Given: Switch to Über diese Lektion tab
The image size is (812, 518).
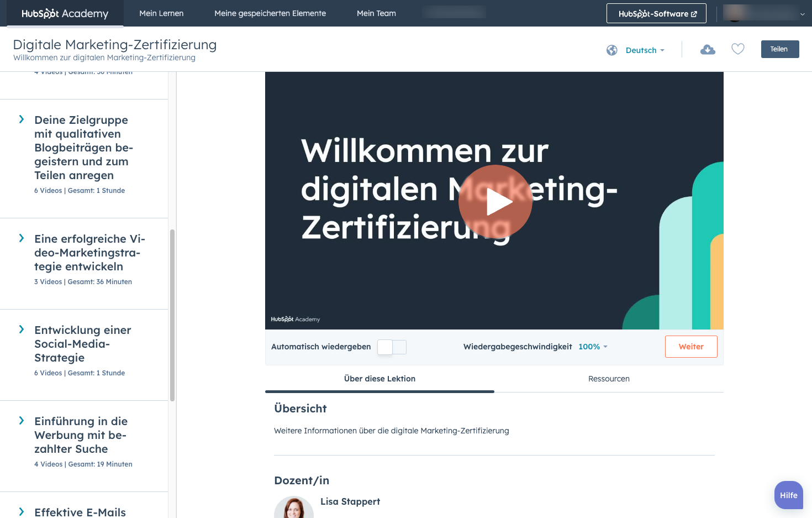Looking at the screenshot, I should click(x=379, y=379).
